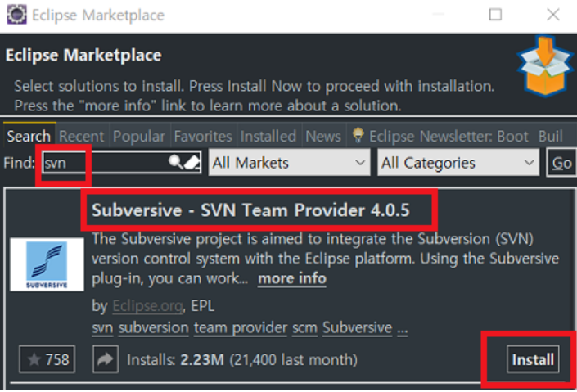Click the Subversive plugin logo thumbnail
Image resolution: width=577 pixels, height=392 pixels.
[x=47, y=264]
